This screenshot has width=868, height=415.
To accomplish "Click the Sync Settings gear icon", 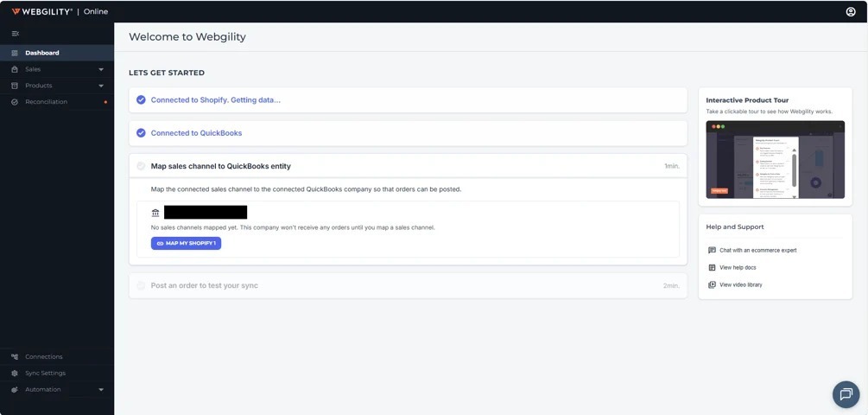I will [x=15, y=373].
